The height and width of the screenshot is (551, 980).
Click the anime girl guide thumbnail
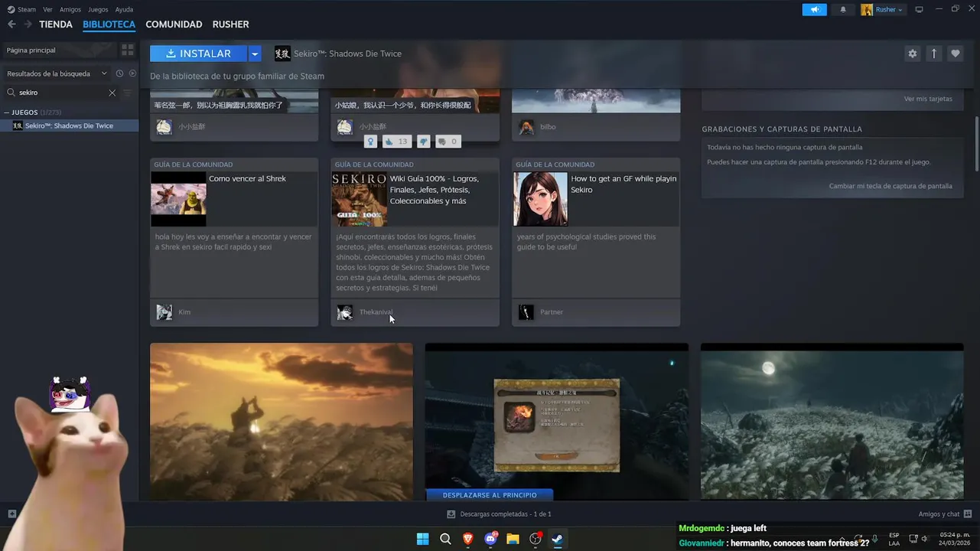pos(540,199)
